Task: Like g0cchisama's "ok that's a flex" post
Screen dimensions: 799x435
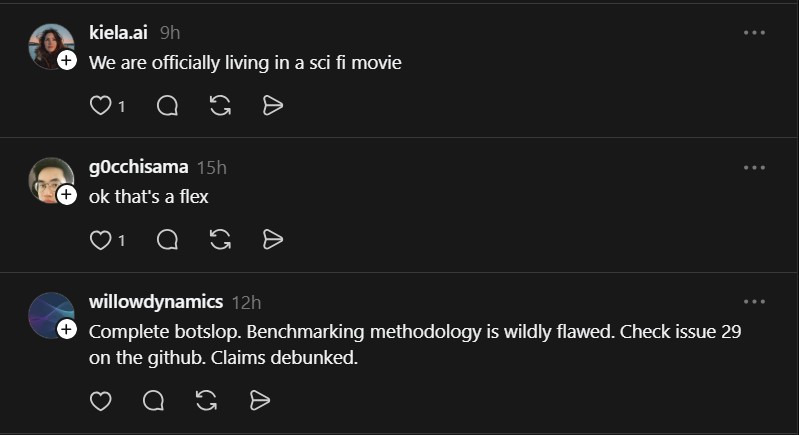Action: (100, 240)
